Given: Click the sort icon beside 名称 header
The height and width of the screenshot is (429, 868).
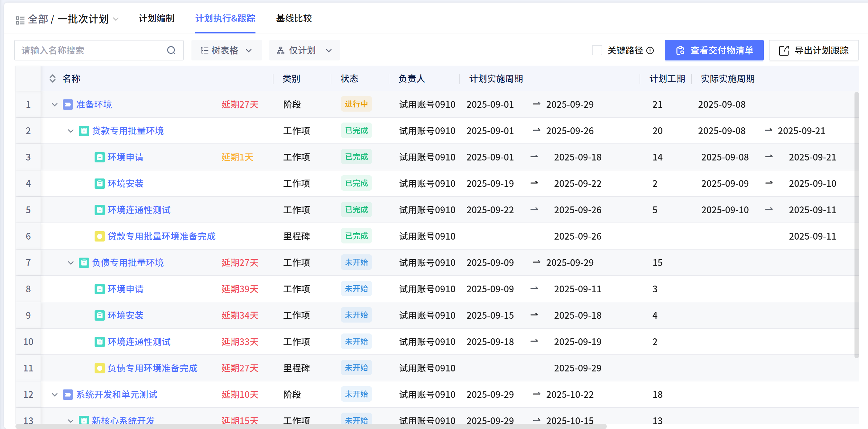Looking at the screenshot, I should point(52,79).
